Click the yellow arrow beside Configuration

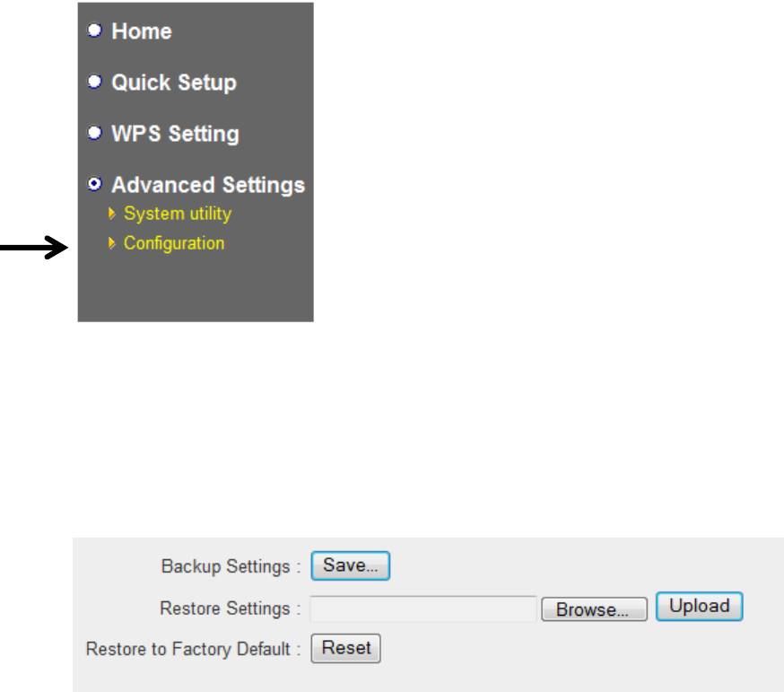point(112,243)
